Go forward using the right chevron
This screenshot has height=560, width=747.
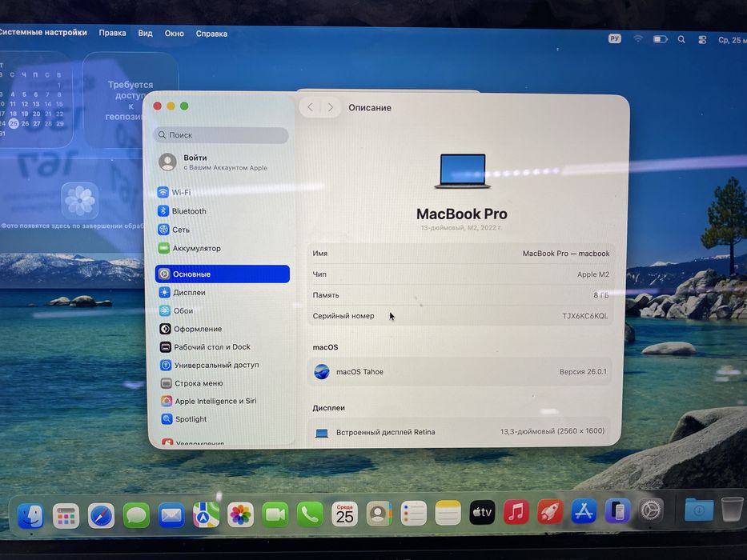pyautogui.click(x=330, y=107)
